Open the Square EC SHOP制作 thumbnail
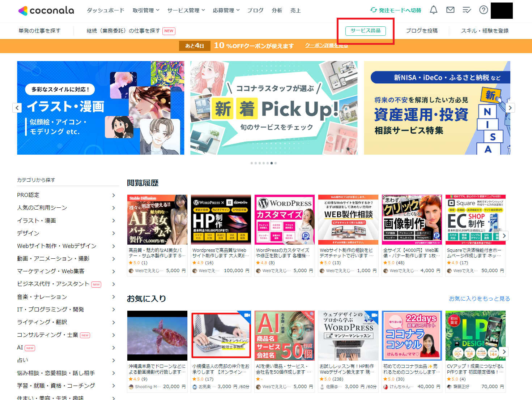The width and height of the screenshot is (532, 400). (x=476, y=220)
